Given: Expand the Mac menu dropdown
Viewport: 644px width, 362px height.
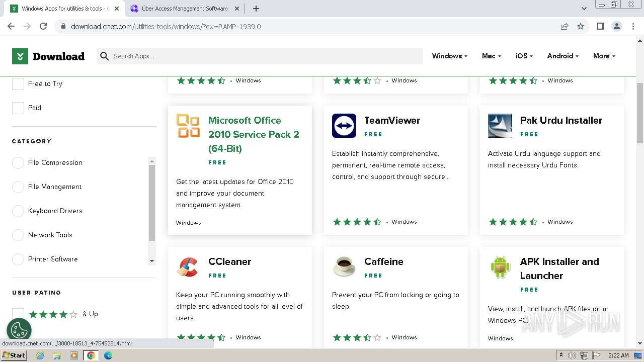Looking at the screenshot, I should 492,56.
